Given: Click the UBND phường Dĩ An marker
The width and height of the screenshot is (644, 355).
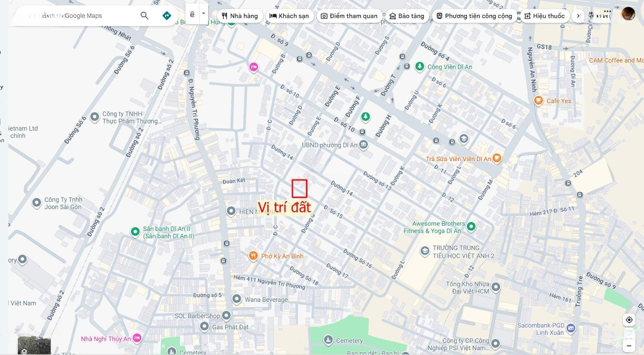Looking at the screenshot, I should 364,144.
